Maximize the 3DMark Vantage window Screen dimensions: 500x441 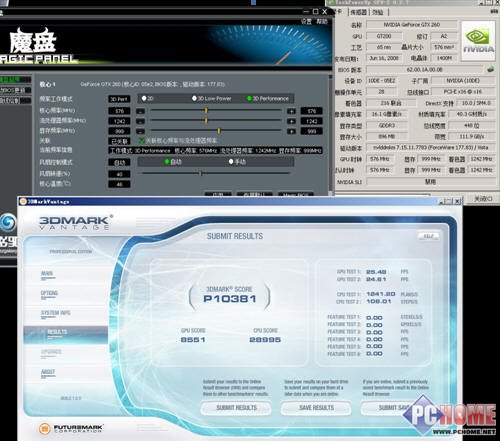(x=450, y=201)
